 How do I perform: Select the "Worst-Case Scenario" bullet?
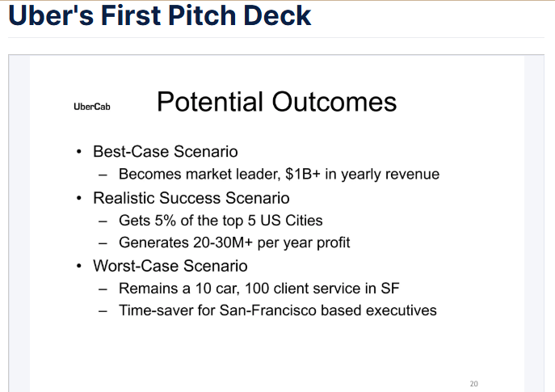point(170,266)
